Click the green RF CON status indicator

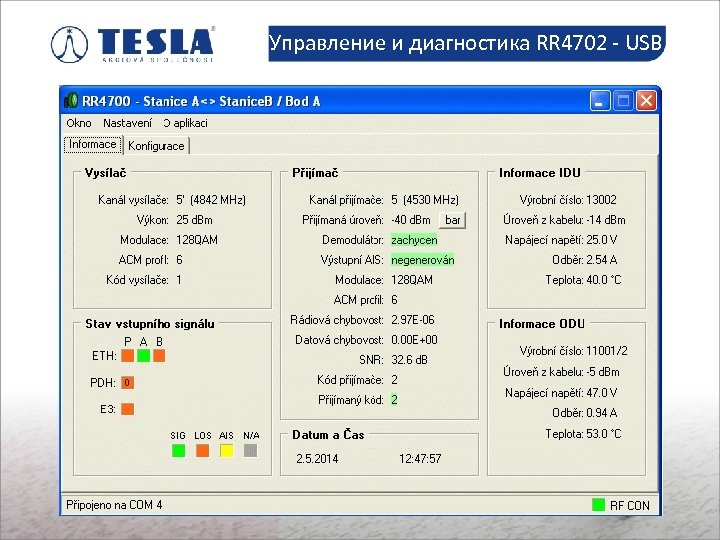coord(598,505)
